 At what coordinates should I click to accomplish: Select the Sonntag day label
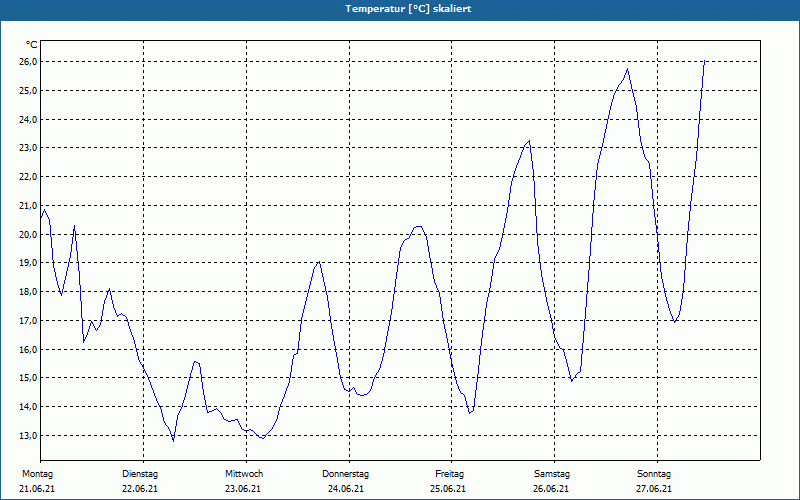[x=654, y=474]
